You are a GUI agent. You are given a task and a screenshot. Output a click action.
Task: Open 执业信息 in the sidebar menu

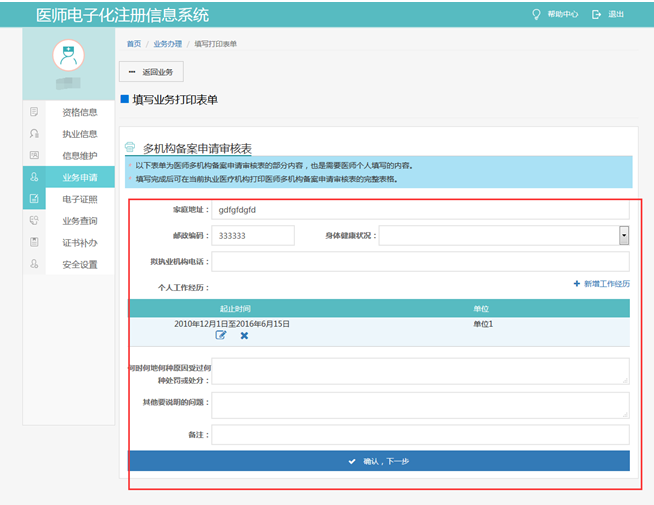(80, 134)
